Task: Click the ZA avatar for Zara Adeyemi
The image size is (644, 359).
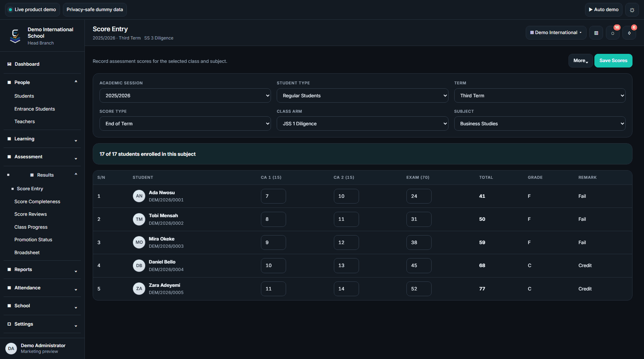Action: click(x=139, y=289)
